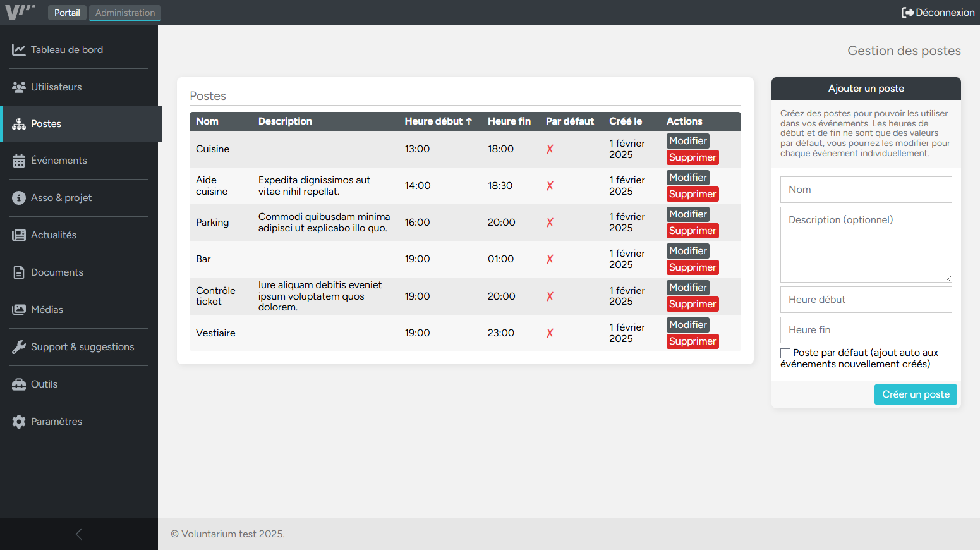Enable the Poste par défaut checkbox

pyautogui.click(x=785, y=353)
